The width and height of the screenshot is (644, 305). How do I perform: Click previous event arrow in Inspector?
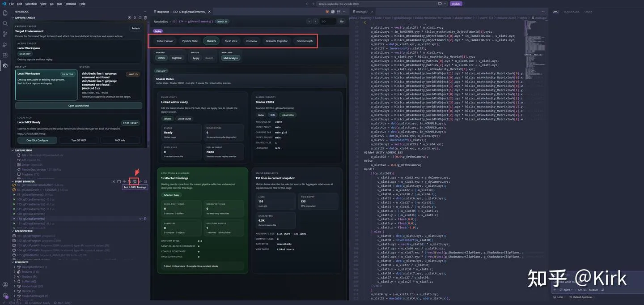tap(309, 21)
